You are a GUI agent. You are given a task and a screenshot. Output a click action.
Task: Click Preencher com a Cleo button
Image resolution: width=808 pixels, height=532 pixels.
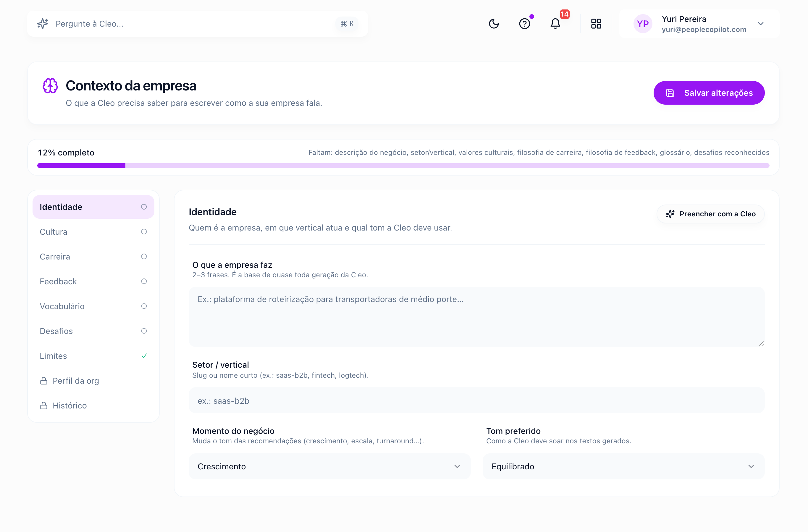(711, 214)
